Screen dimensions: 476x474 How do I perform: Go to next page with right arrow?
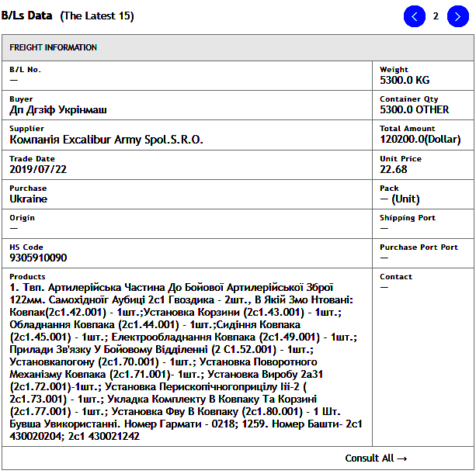[457, 16]
